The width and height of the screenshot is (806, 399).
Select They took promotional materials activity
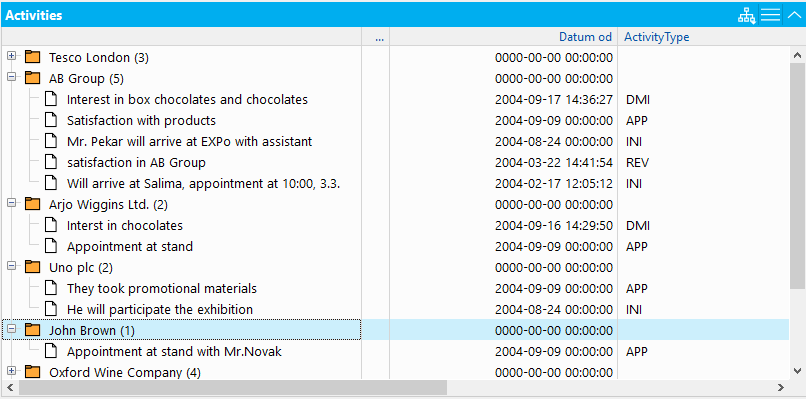tap(161, 288)
